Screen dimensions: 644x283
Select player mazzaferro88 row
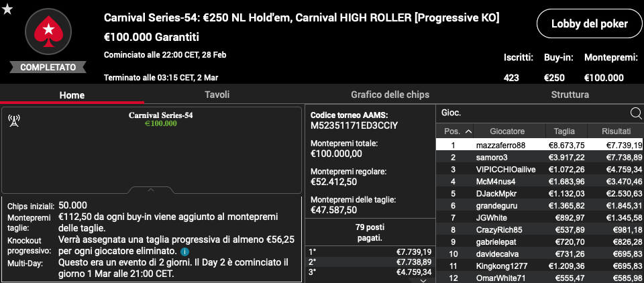539,145
